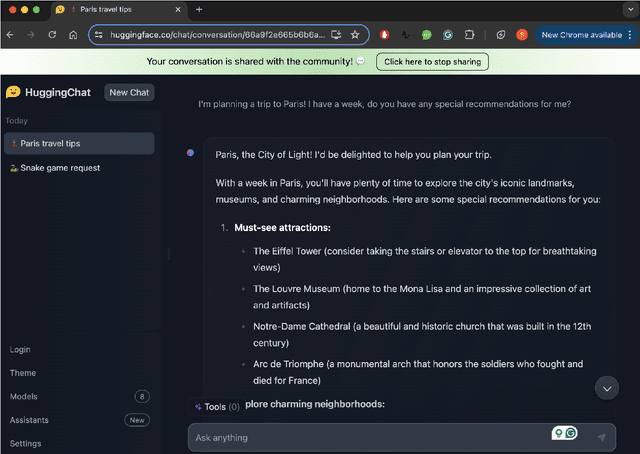Open the Paris travel tips conversation

coord(78,143)
